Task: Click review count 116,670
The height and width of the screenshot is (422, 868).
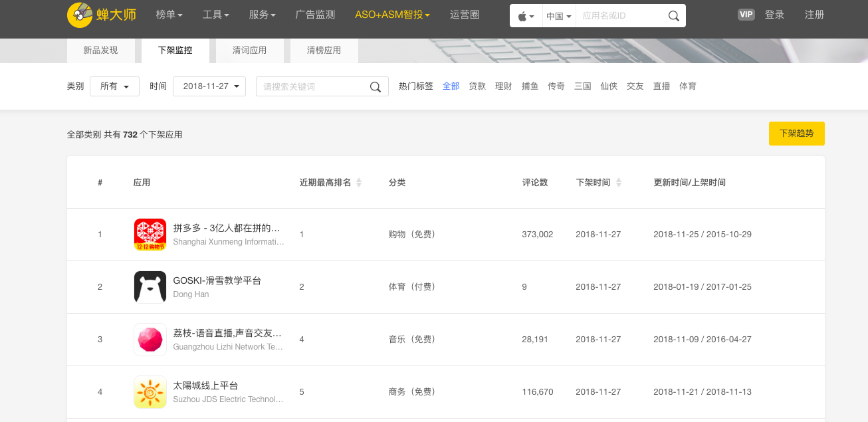Action: [538, 392]
